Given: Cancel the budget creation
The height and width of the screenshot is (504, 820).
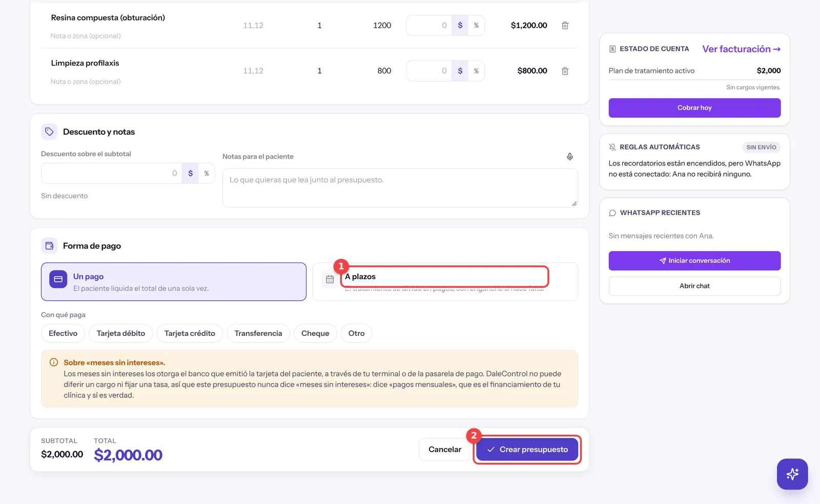Looking at the screenshot, I should click(x=445, y=449).
